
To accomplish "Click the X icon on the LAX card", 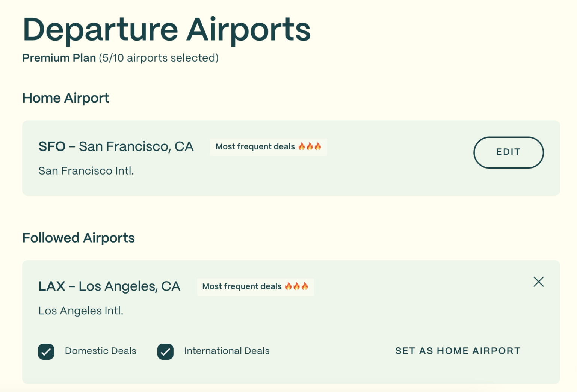I will click(538, 282).
